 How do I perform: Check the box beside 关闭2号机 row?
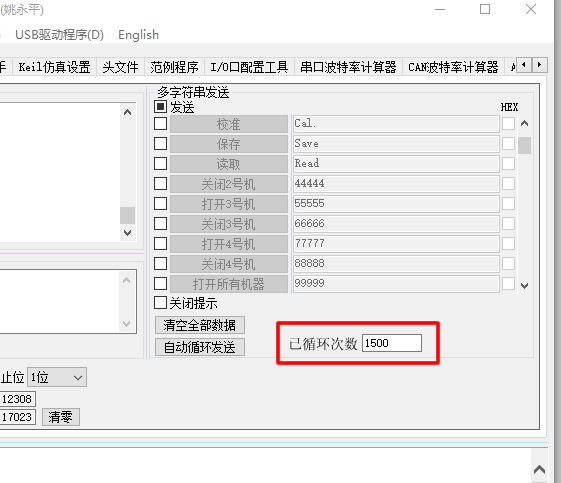tap(160, 184)
